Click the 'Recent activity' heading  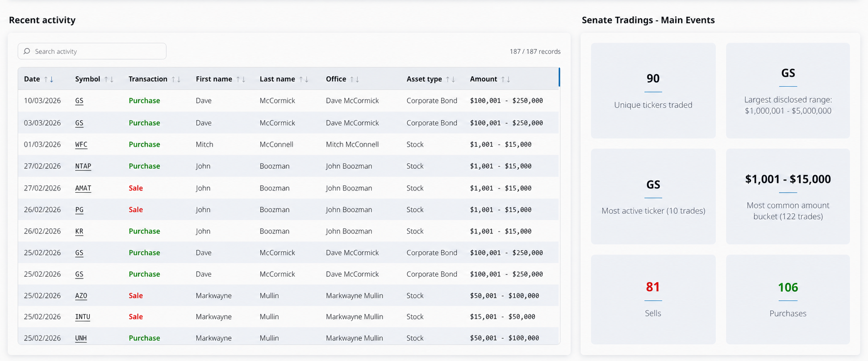point(42,20)
